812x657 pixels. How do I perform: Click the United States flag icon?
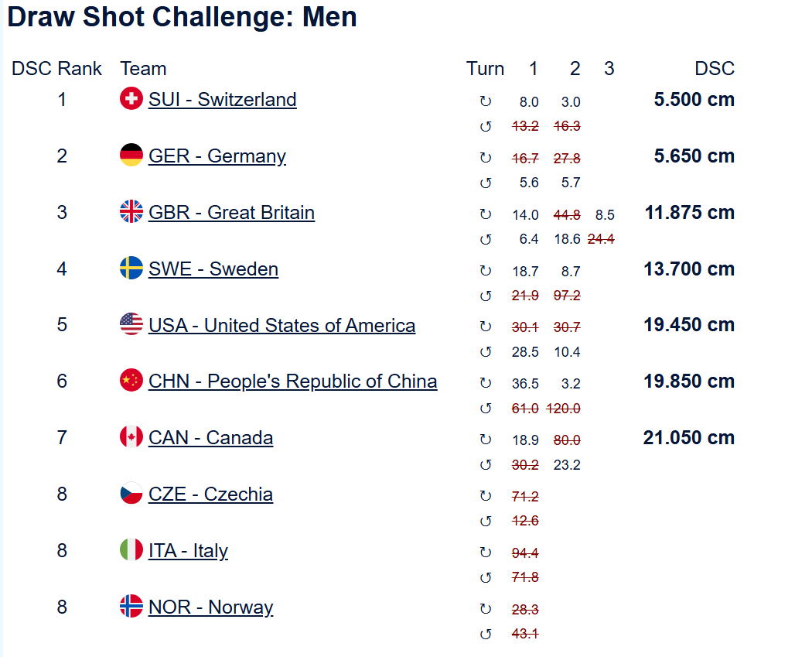tap(131, 325)
